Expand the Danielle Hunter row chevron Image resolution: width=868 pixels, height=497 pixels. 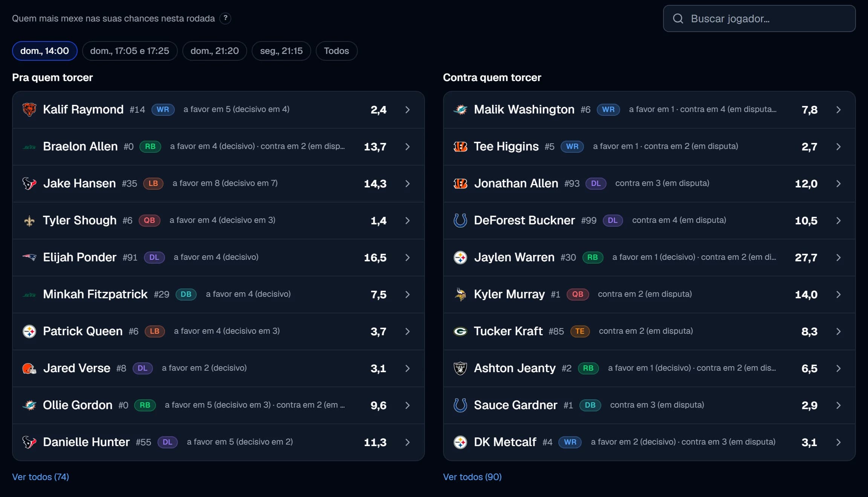pos(407,442)
